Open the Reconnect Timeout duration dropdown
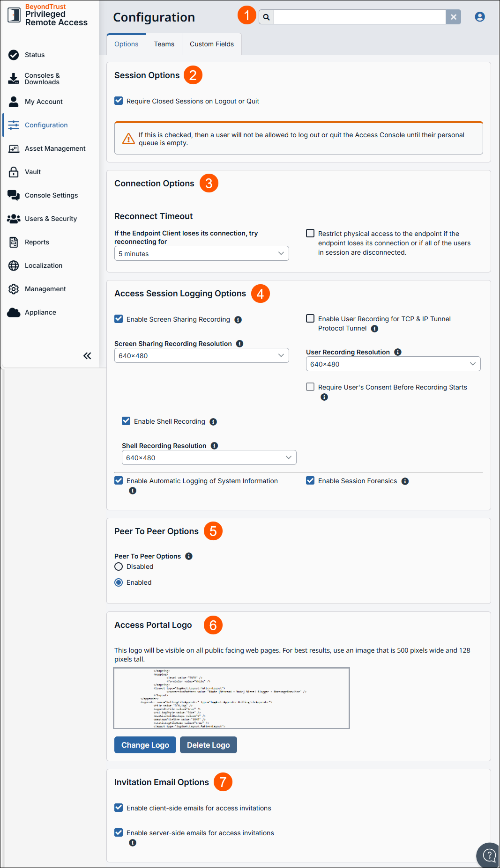Viewport: 500px width, 868px height. click(201, 253)
